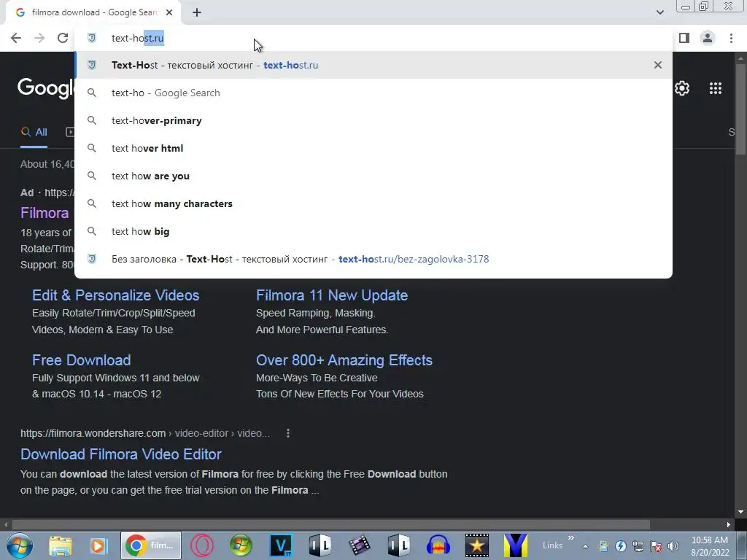
Task: Show hidden system tray icons
Action: [x=585, y=547]
